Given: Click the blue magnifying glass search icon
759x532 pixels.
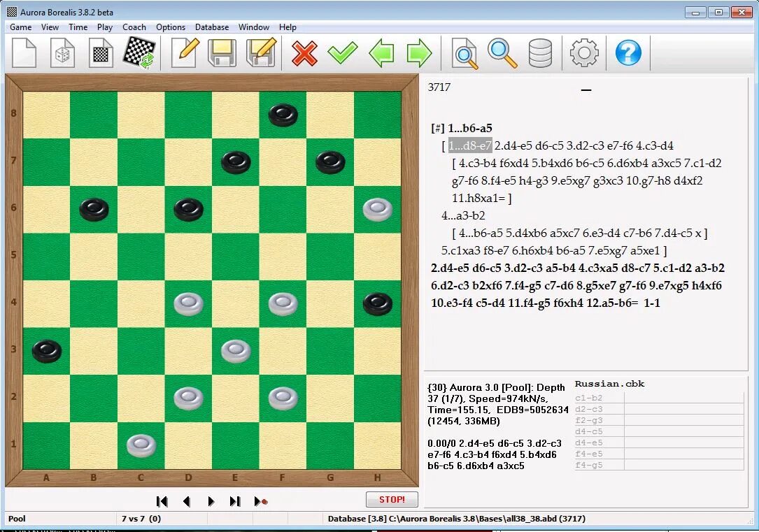Looking at the screenshot, I should click(x=502, y=52).
